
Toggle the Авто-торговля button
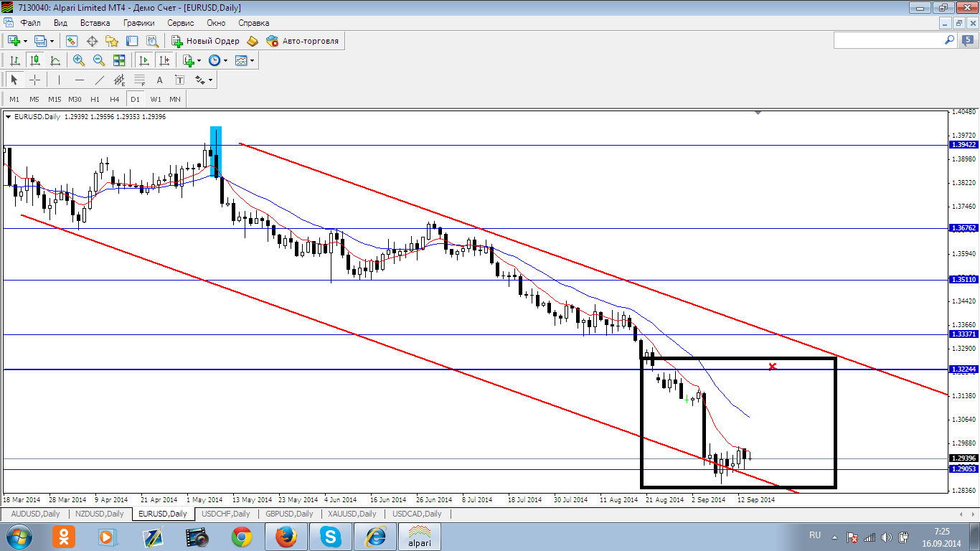[303, 41]
